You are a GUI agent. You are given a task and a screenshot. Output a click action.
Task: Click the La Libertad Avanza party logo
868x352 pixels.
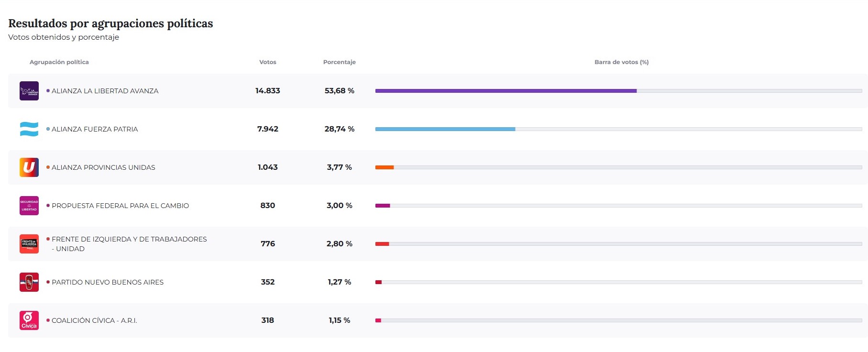29,91
